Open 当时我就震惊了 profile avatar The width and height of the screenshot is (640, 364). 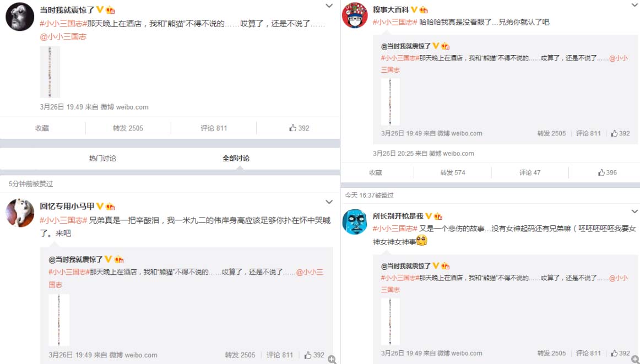(x=20, y=17)
